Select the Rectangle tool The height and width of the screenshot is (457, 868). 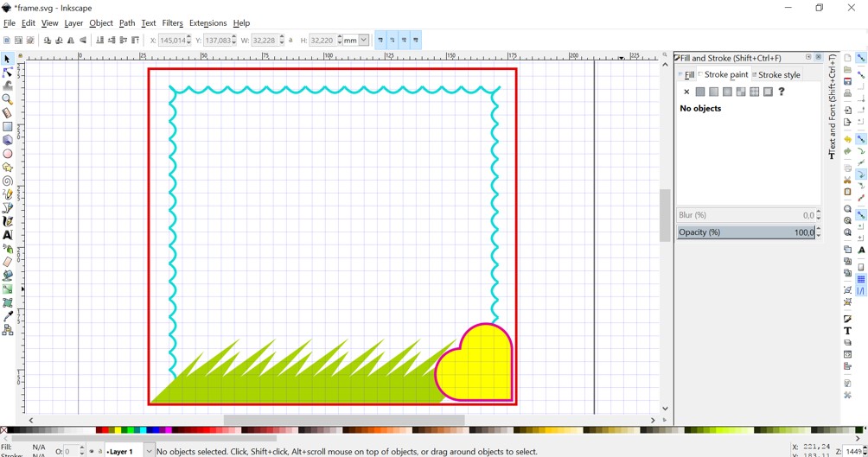pyautogui.click(x=7, y=127)
